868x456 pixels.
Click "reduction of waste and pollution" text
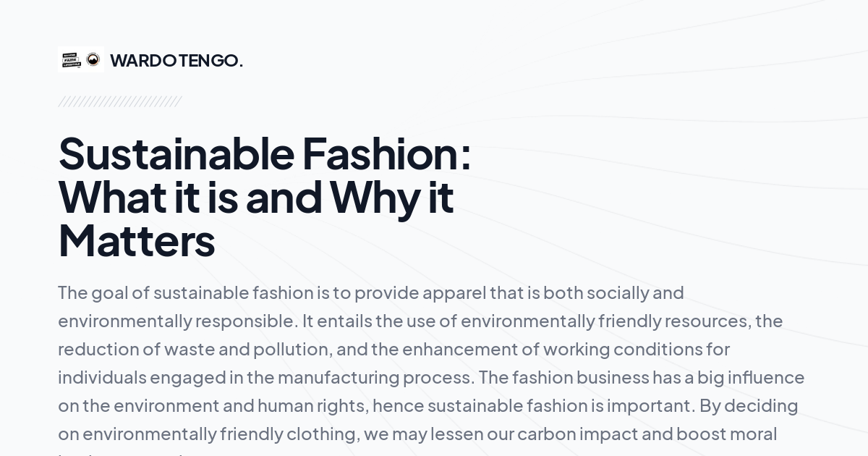(x=194, y=349)
